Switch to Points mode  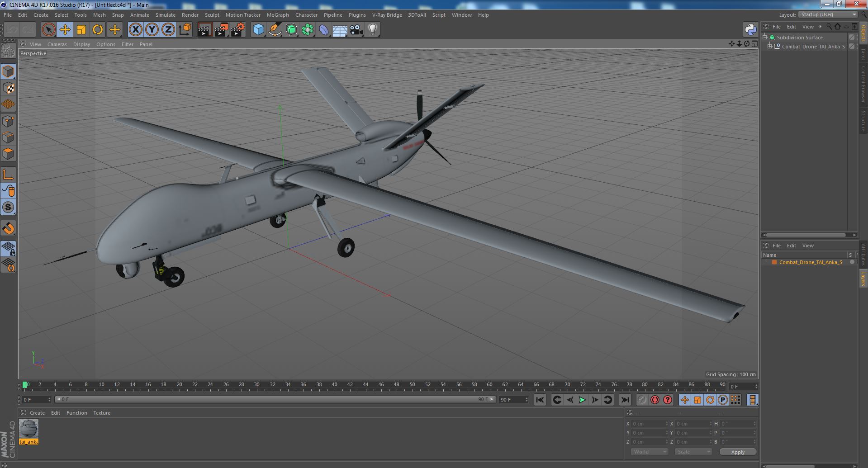tap(8, 121)
